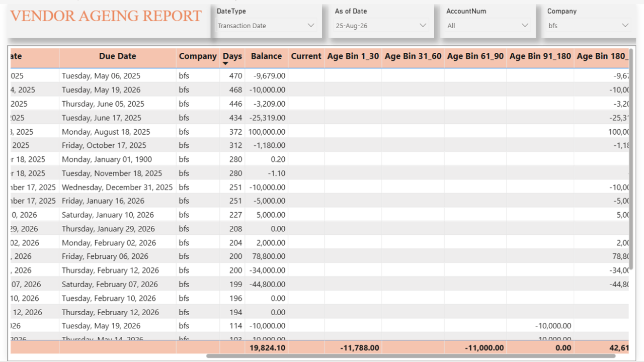Image resolution: width=644 pixels, height=362 pixels.
Task: Click the balance value 100,000.00
Action: click(267, 132)
